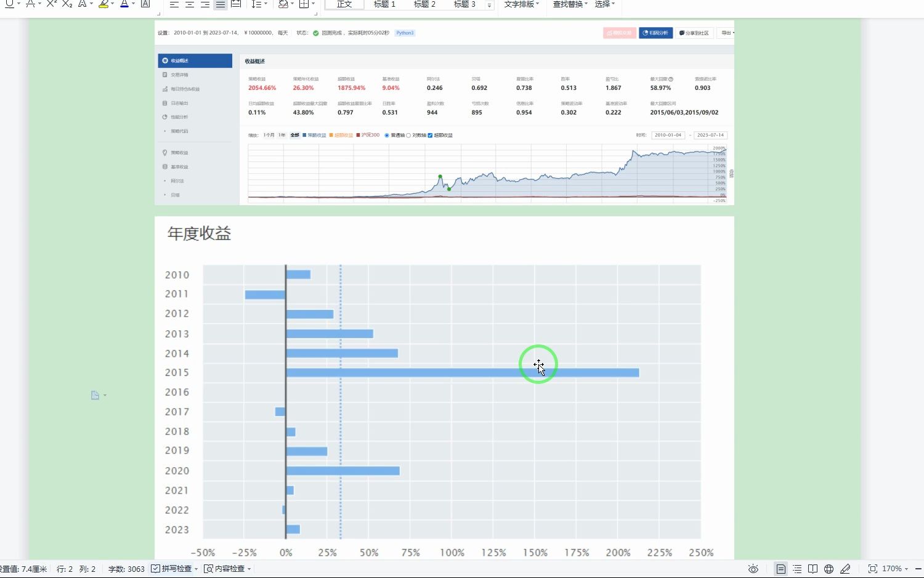Apply the font color A icon

pyautogui.click(x=124, y=4)
